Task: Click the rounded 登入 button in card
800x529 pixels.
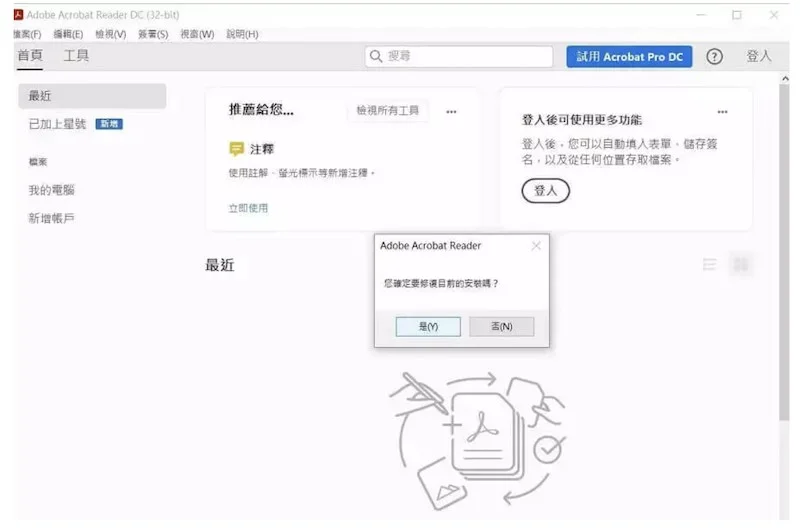Action: pos(545,191)
